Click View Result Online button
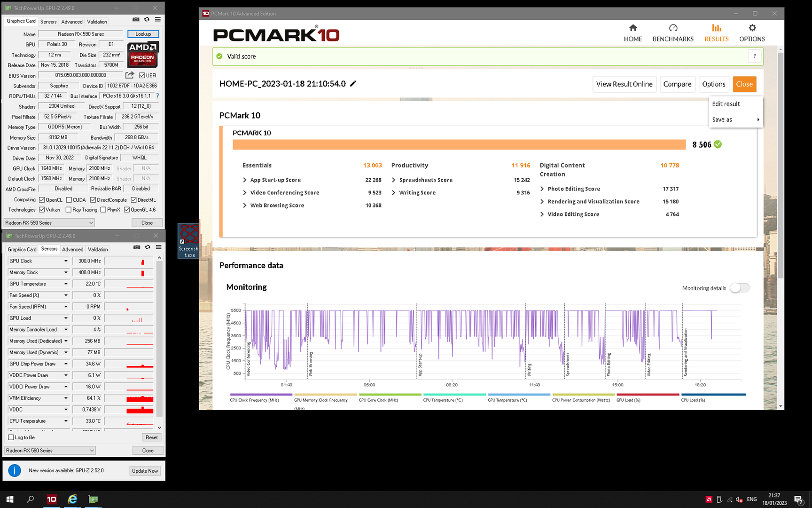Image resolution: width=812 pixels, height=508 pixels. click(x=624, y=84)
